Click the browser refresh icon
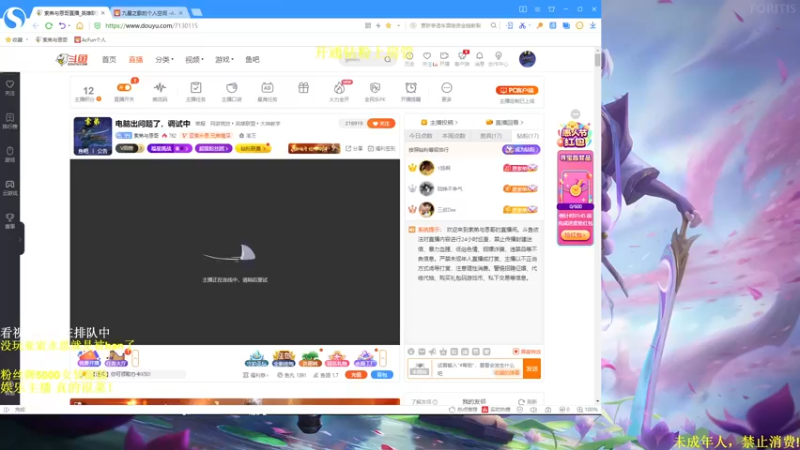The width and height of the screenshot is (800, 450). coord(49,26)
